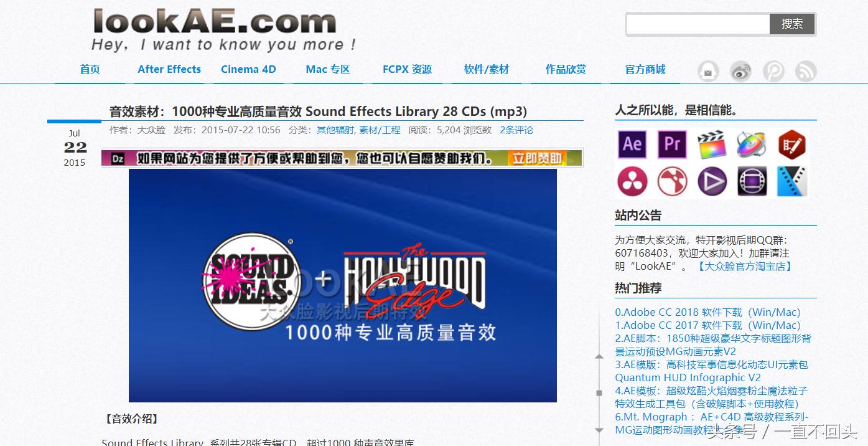Open the blue Vegas Pro filmstrip icon
The height and width of the screenshot is (446, 868).
791,182
